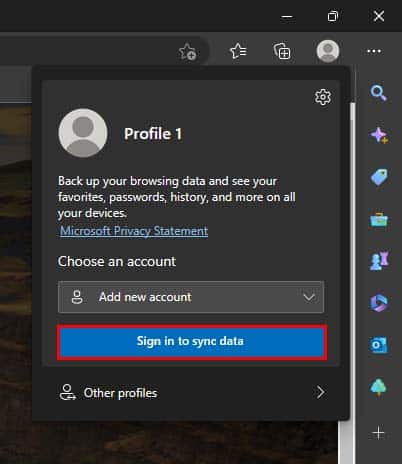The image size is (402, 464).
Task: Close the browser window
Action: [379, 16]
